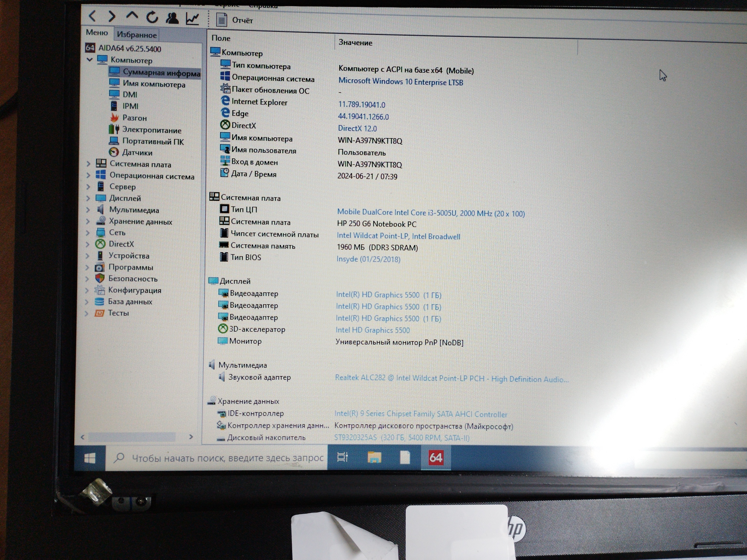Screen dimensions: 747x560
Task: Expand the Сеть tree node
Action: pos(88,233)
